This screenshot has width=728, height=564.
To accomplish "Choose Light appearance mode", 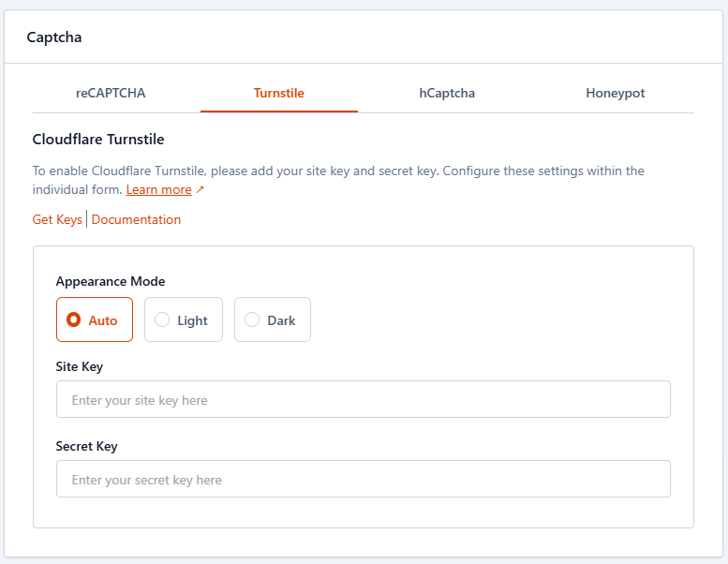I will 184,319.
